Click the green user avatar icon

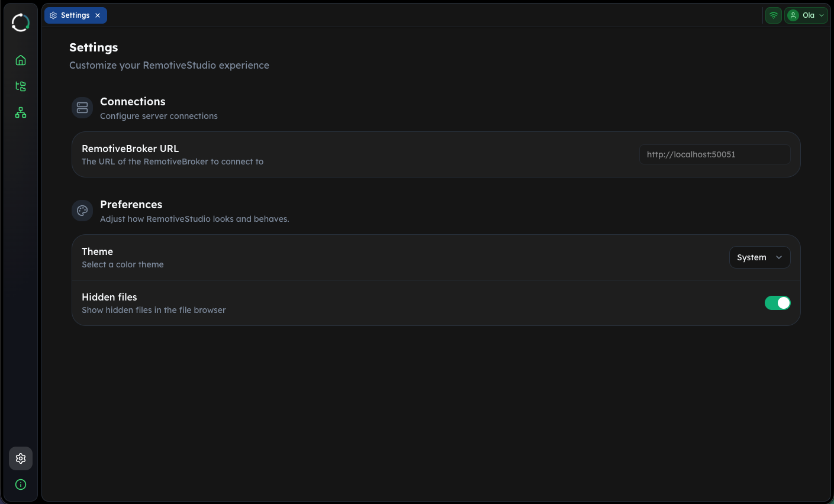[793, 15]
